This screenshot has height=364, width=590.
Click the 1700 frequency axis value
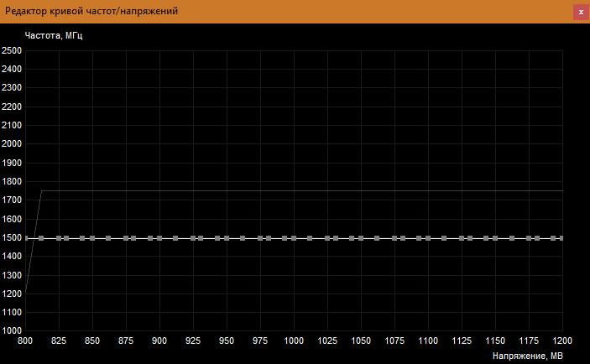coord(12,200)
